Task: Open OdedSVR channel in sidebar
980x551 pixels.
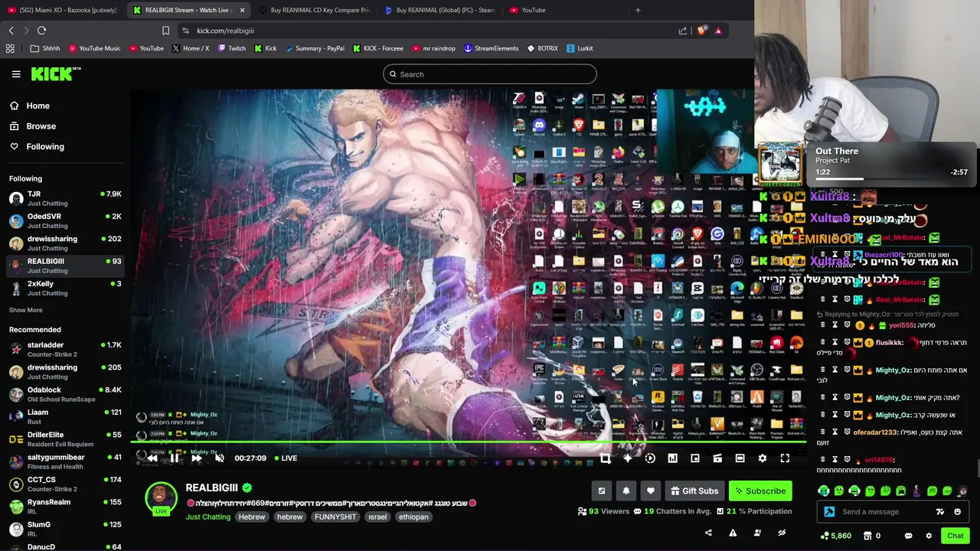Action: 65,220
